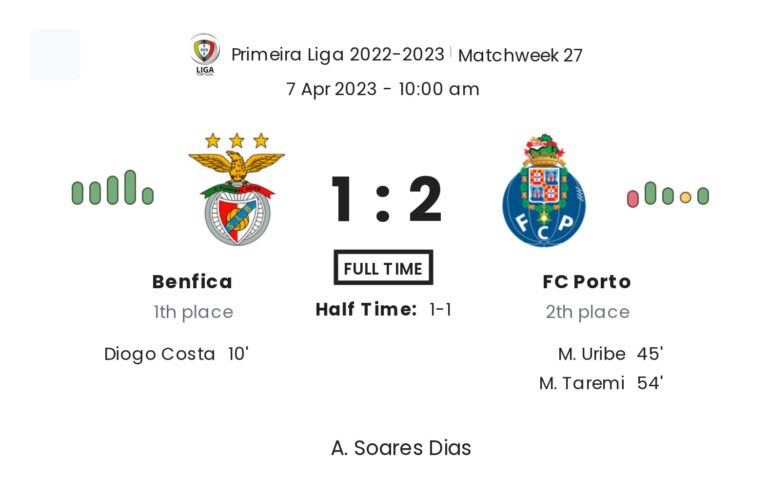The image size is (768, 496).
Task: Click the Primeira Liga logo icon
Action: point(205,53)
